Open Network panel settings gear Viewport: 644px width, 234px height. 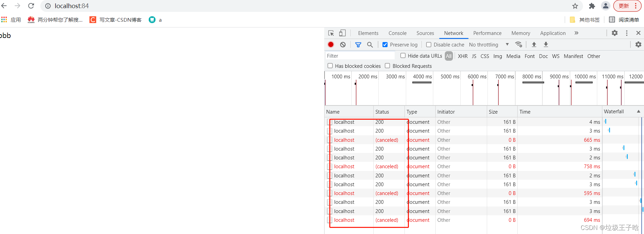(x=638, y=44)
